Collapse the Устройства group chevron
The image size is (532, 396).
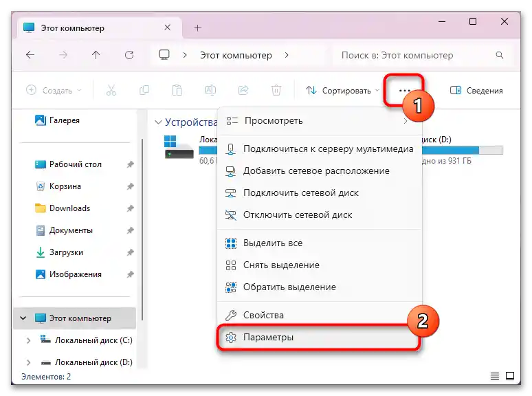coord(158,122)
